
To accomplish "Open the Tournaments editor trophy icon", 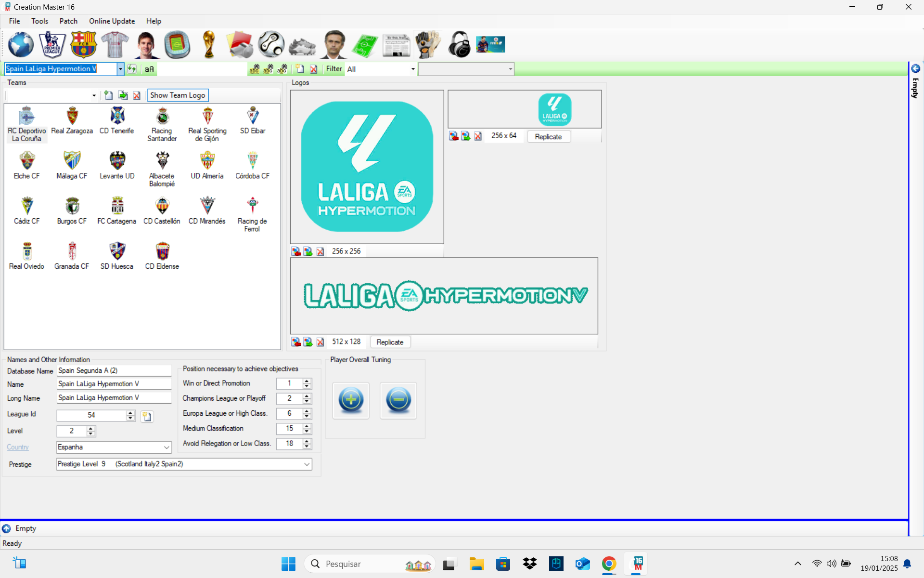I will [209, 44].
